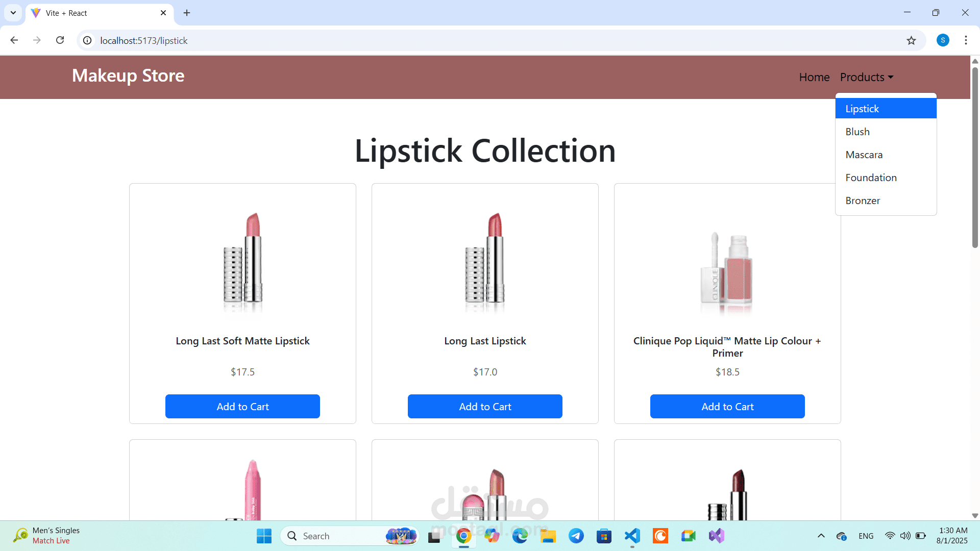980x551 pixels.
Task: Bookmark this page with the star icon
Action: pyautogui.click(x=911, y=40)
